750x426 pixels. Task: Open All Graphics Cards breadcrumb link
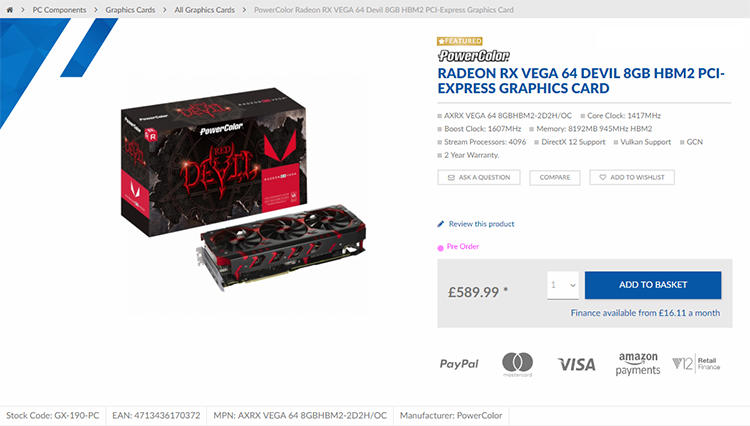point(204,10)
